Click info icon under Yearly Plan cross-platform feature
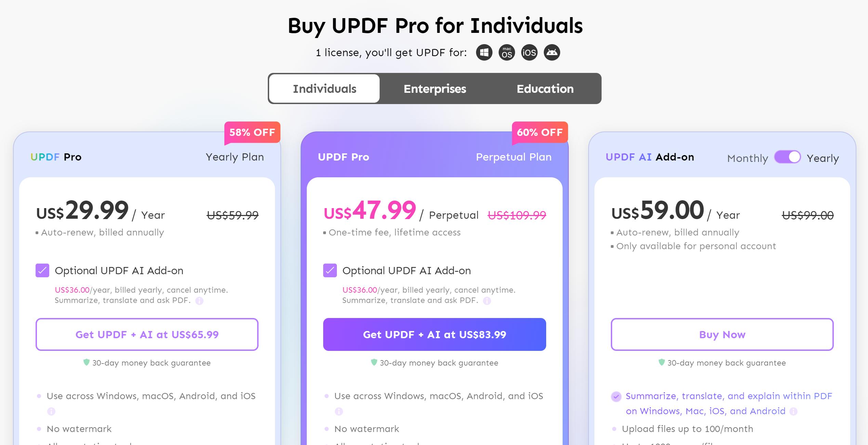868x445 pixels. pos(51,411)
